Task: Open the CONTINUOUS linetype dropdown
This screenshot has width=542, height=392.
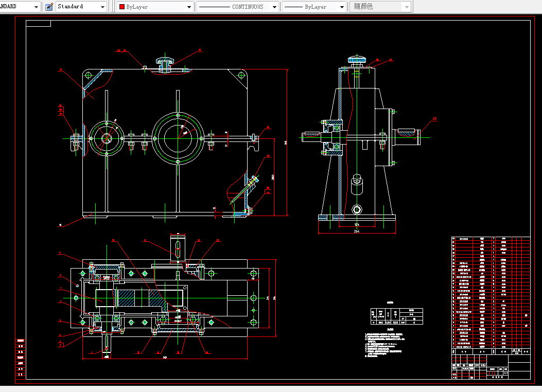Action: [238, 7]
